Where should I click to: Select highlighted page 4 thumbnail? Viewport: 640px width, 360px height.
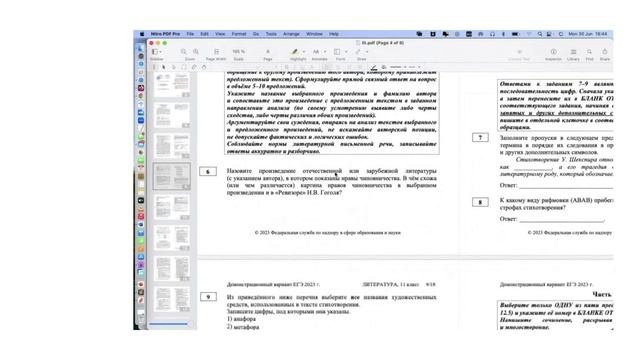172,176
